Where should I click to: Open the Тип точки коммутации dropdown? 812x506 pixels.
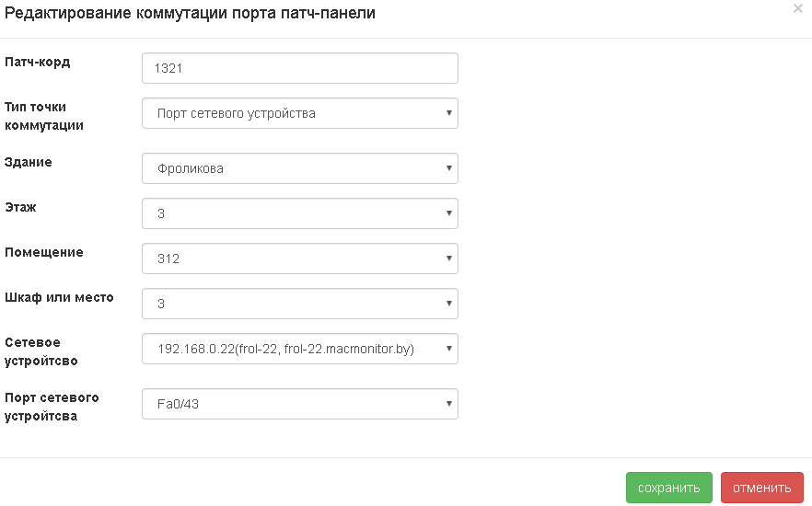[300, 113]
